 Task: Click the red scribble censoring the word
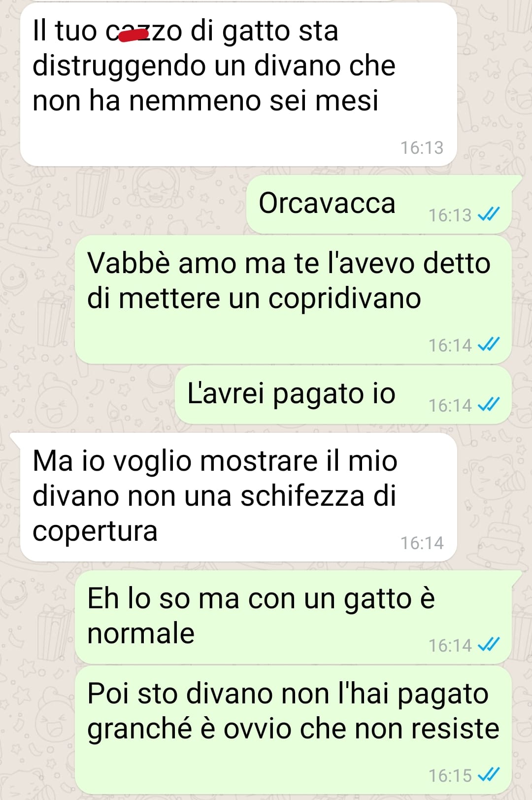tap(134, 35)
